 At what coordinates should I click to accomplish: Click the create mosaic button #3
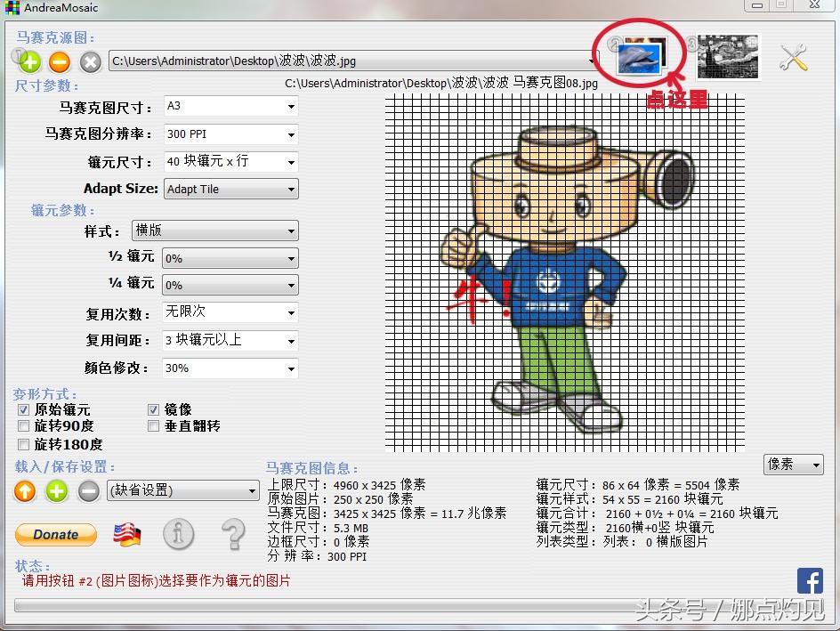point(728,57)
